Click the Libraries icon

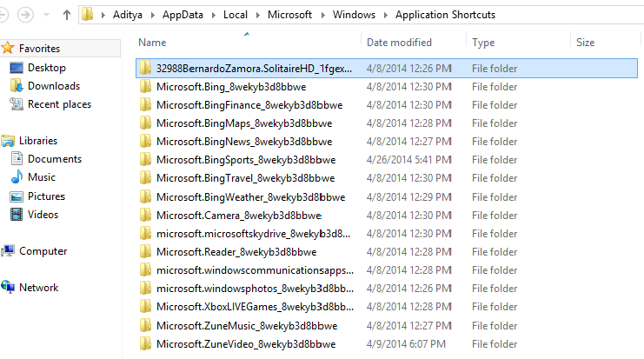coord(8,141)
